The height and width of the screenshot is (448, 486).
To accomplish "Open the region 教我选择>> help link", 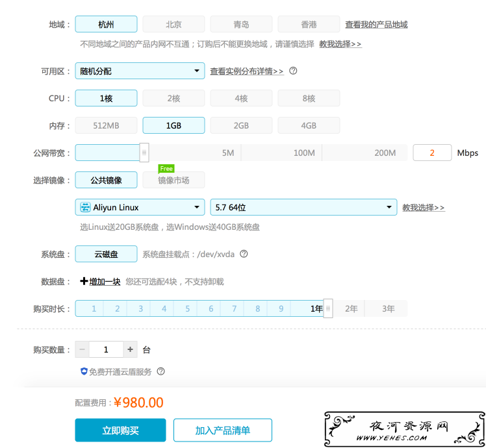I will (x=340, y=44).
